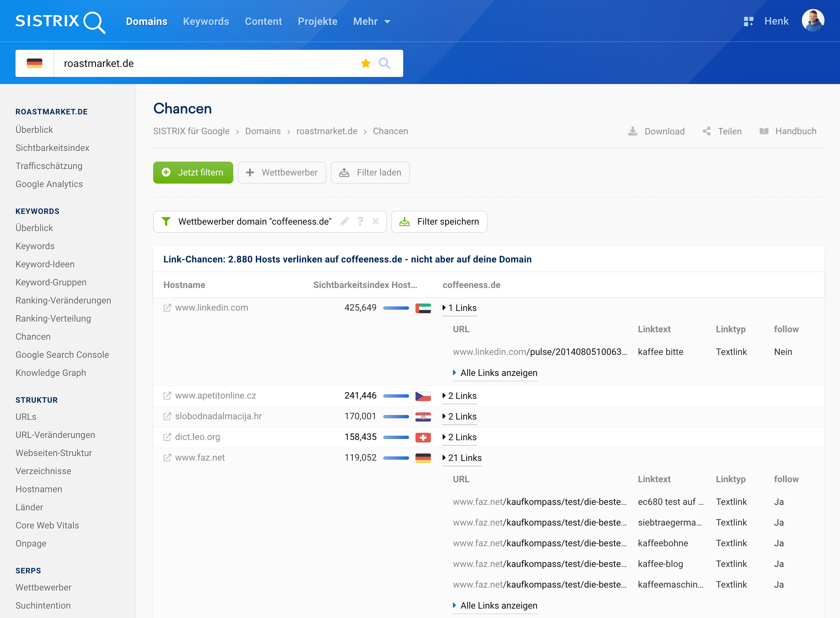Select Projekte in the top navigation

(317, 21)
